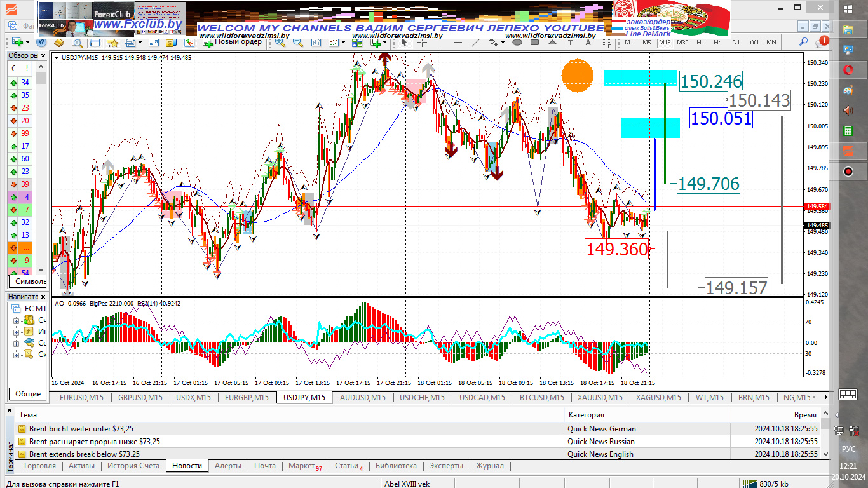The width and height of the screenshot is (868, 488).
Task: Switch chart to M1 timeframe
Action: [629, 43]
